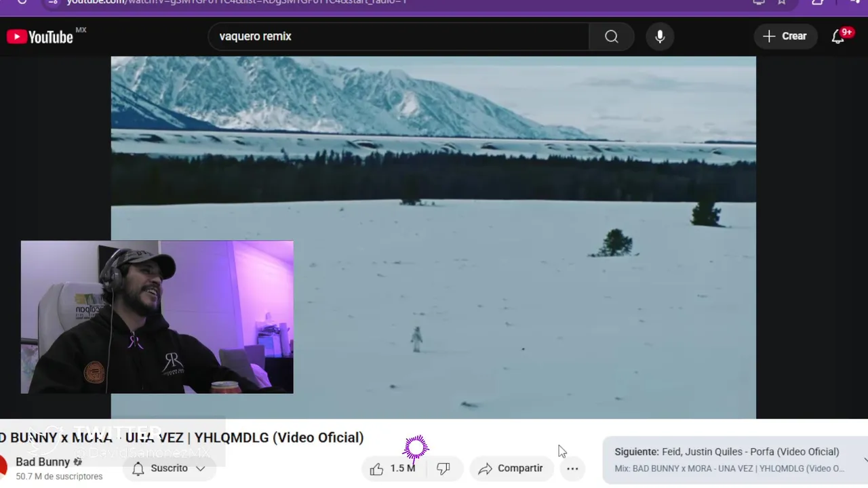Click the browser address bar URL
Image resolution: width=868 pixels, height=488 pixels.
[237, 2]
